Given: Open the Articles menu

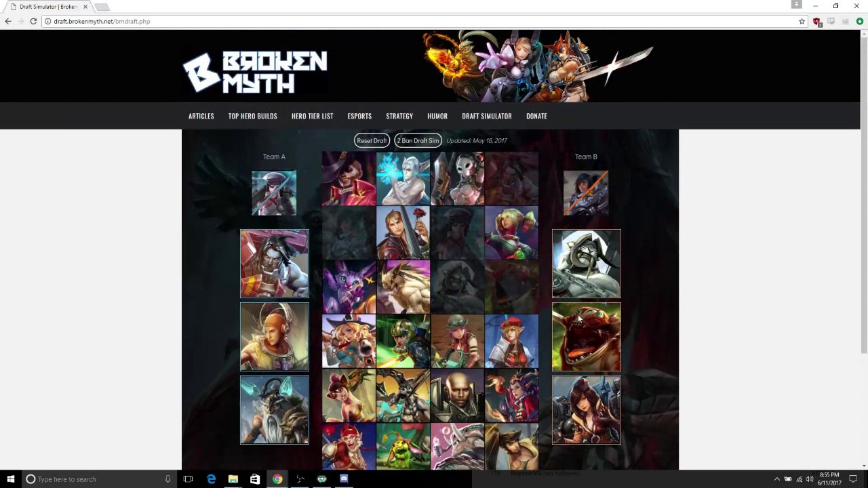Looking at the screenshot, I should pyautogui.click(x=201, y=116).
